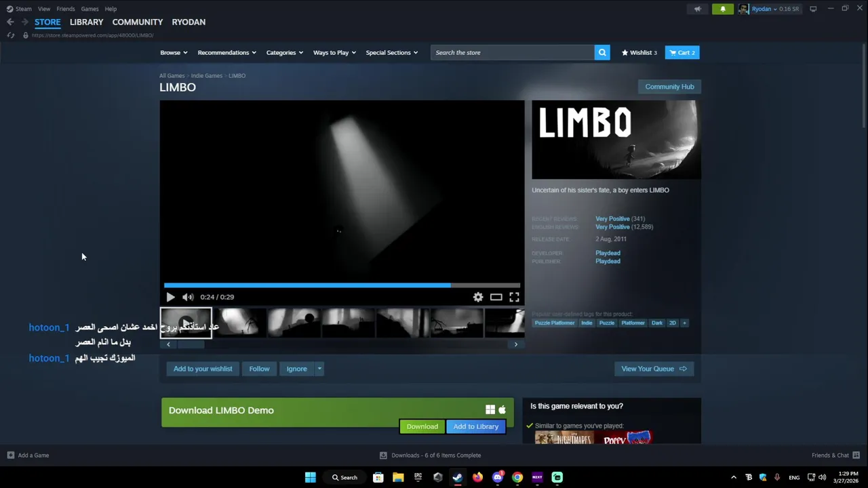
Task: Open the Help menu
Action: 111,9
